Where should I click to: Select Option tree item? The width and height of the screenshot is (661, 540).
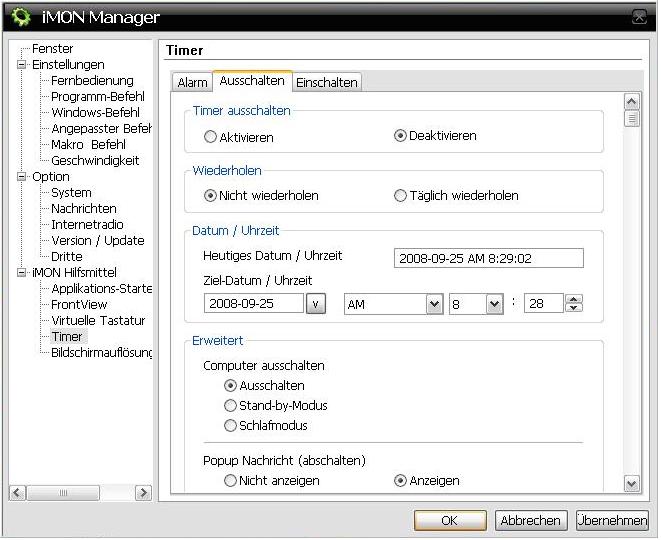pyautogui.click(x=51, y=177)
